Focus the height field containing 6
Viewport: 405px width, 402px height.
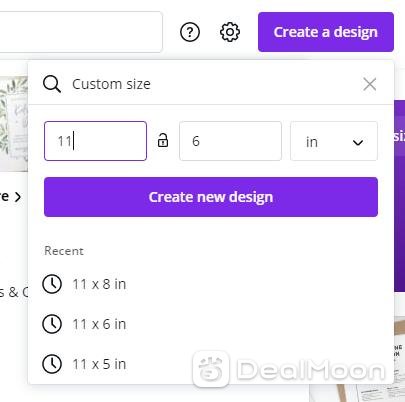pyautogui.click(x=230, y=141)
